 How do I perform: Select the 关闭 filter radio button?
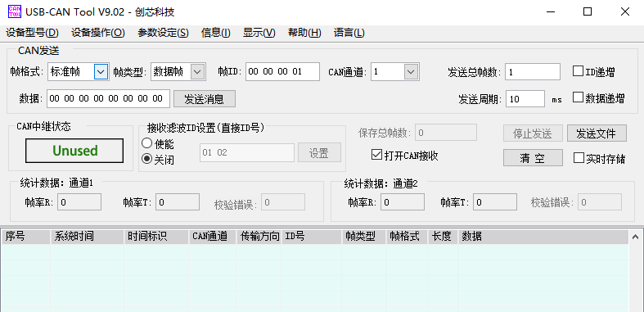tap(146, 158)
